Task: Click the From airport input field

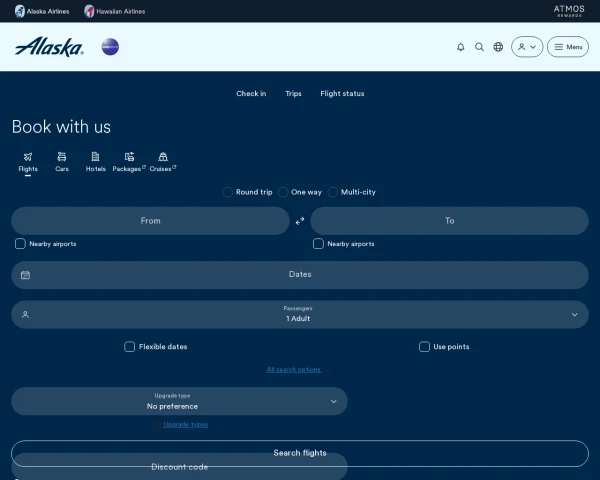Action: 150,221
